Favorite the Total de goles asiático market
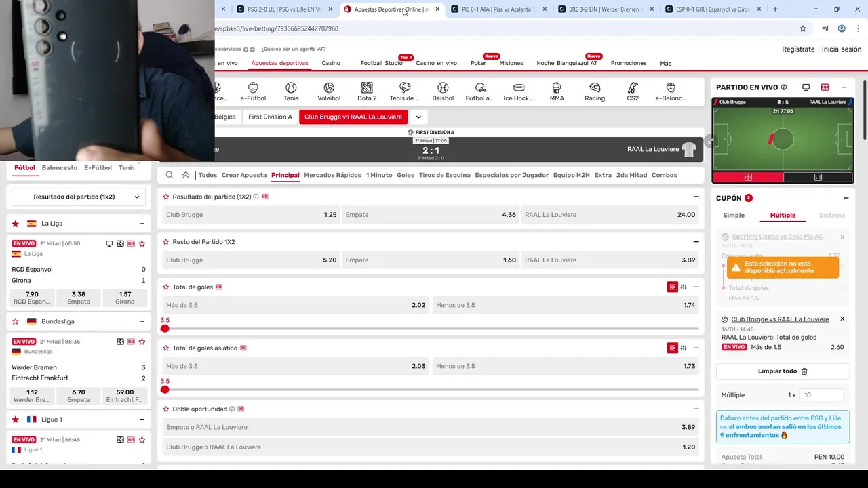 pyautogui.click(x=166, y=348)
